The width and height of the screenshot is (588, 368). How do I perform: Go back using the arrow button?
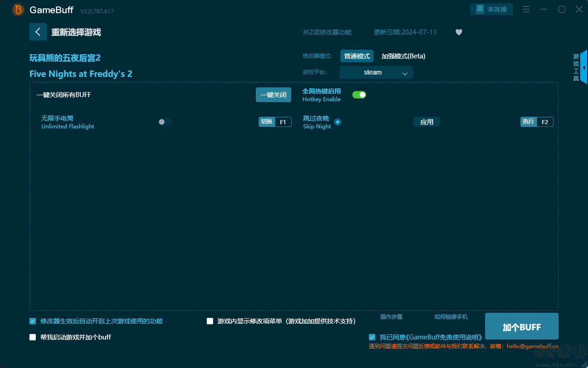click(38, 32)
